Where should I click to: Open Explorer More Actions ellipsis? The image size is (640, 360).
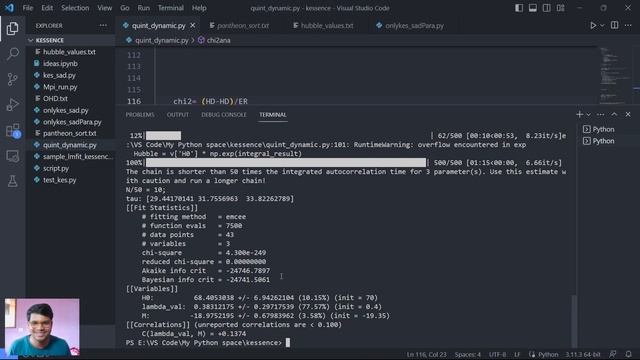tap(103, 25)
